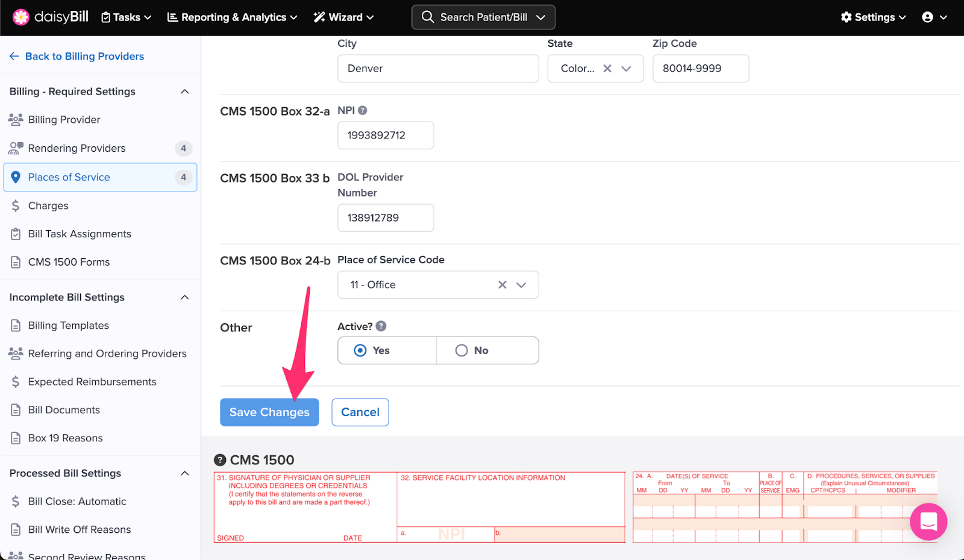Viewport: 964px width, 560px height.
Task: Click the Save Changes button
Action: (x=269, y=412)
